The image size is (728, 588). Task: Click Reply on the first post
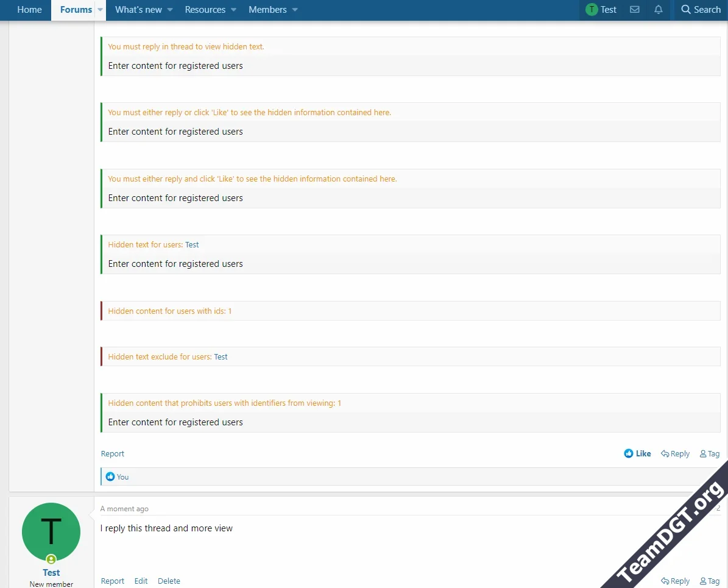[675, 453]
